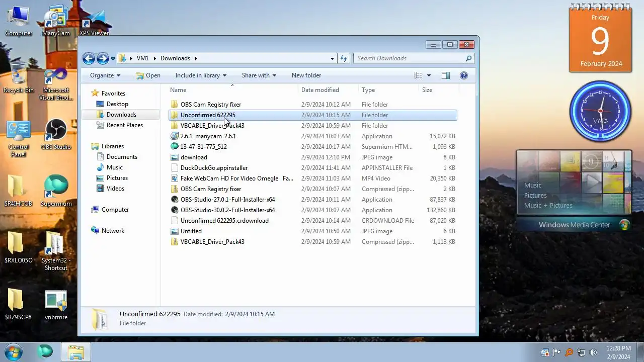Screen dimensions: 644x362
Task: Click the Windows Explorer taskbar button
Action: click(x=76, y=352)
